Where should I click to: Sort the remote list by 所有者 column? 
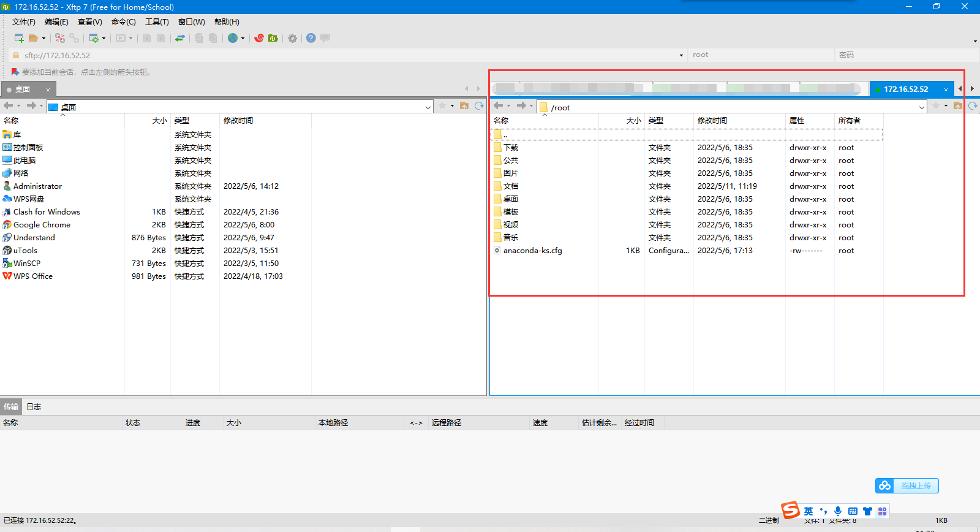point(859,121)
